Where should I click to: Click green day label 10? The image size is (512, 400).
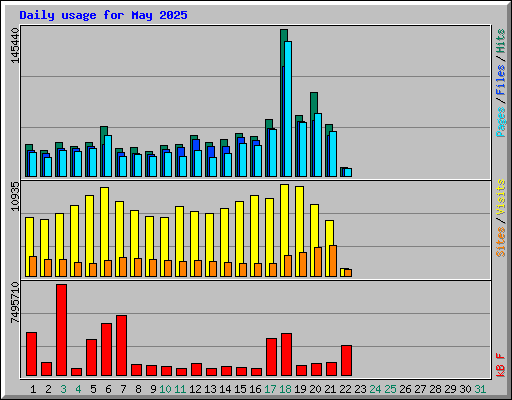165,389
